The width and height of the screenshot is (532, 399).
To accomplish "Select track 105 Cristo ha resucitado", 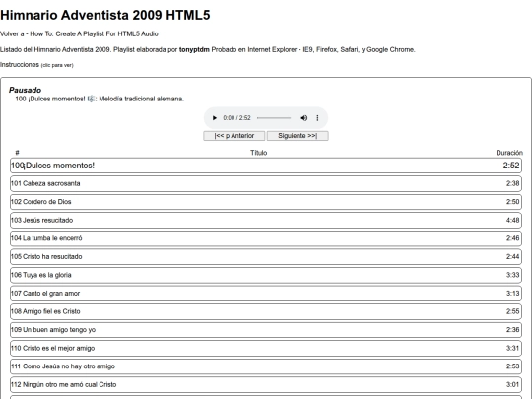I will coord(266,257).
